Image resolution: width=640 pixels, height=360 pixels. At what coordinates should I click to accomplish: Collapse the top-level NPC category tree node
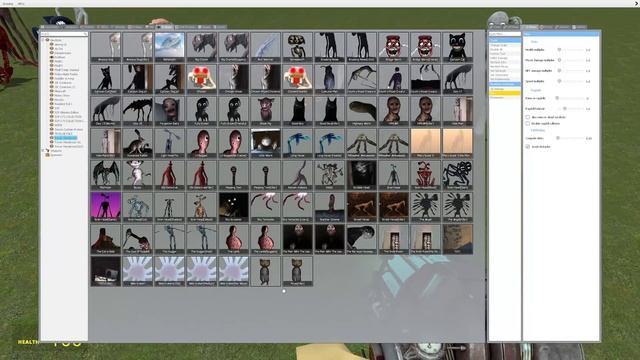coord(43,40)
